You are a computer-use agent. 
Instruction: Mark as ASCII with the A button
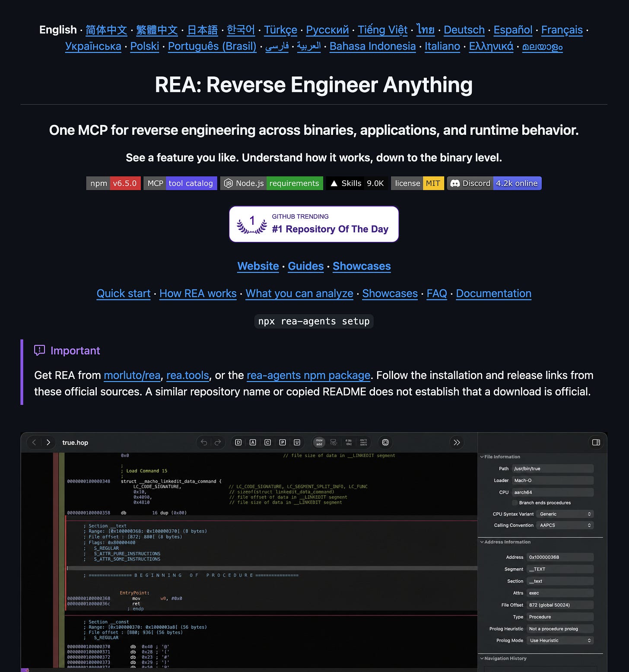(x=253, y=443)
